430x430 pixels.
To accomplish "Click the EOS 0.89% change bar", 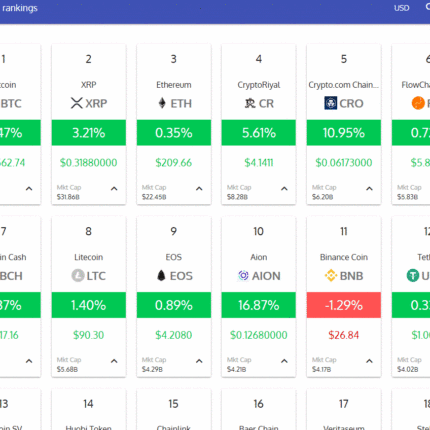I will tap(174, 305).
